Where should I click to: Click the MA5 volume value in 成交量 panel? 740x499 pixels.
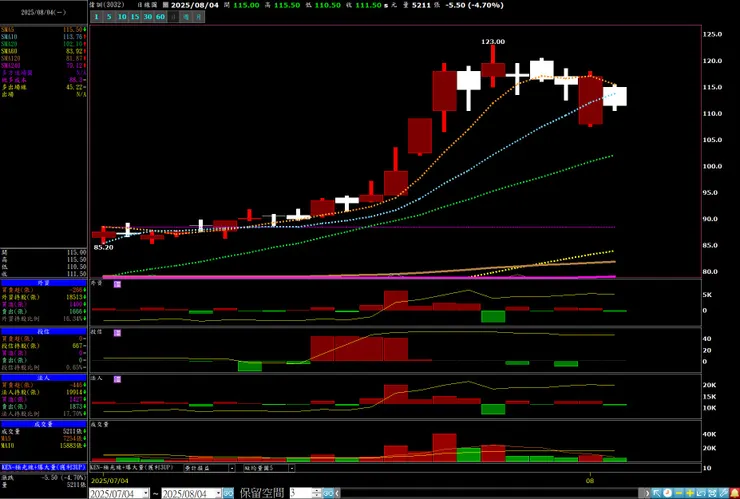click(x=74, y=439)
